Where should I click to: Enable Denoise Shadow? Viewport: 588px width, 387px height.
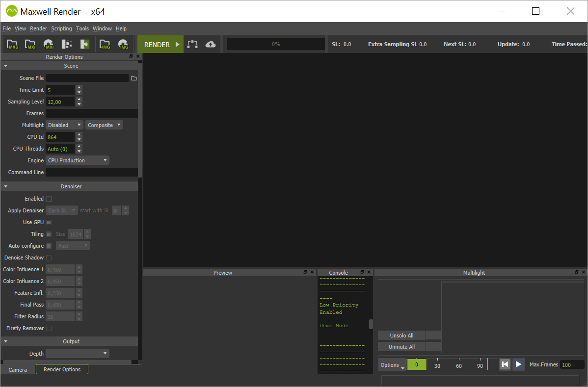(x=48, y=258)
